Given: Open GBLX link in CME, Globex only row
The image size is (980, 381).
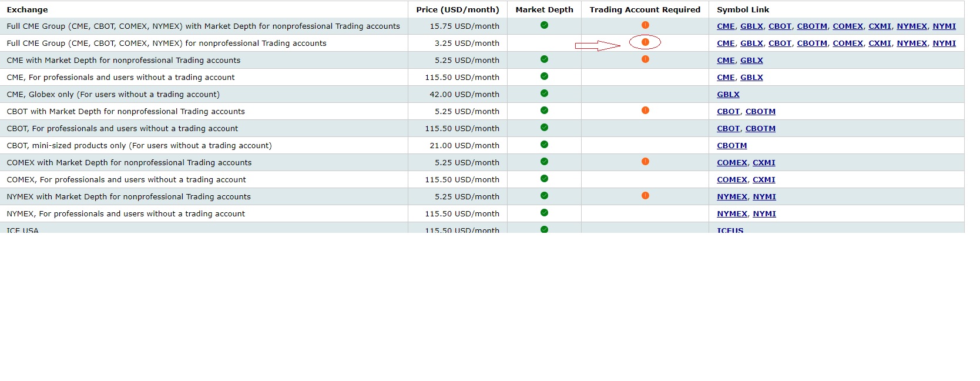Looking at the screenshot, I should [728, 95].
